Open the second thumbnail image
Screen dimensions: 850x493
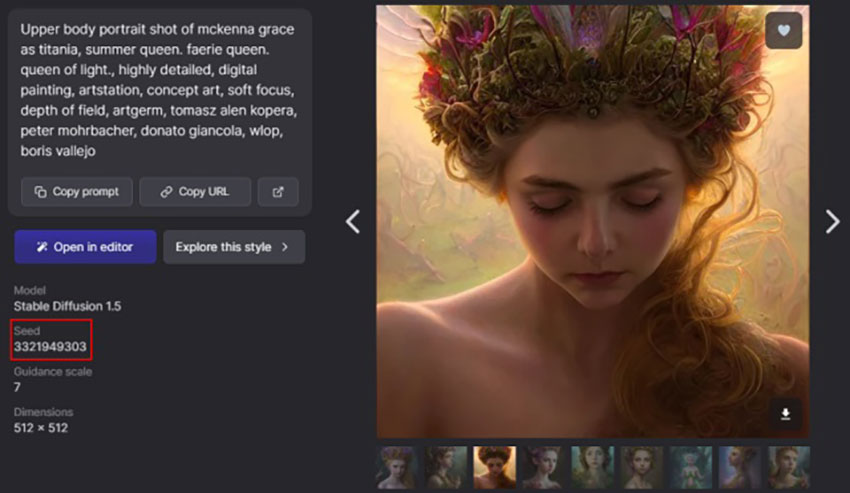pyautogui.click(x=445, y=467)
